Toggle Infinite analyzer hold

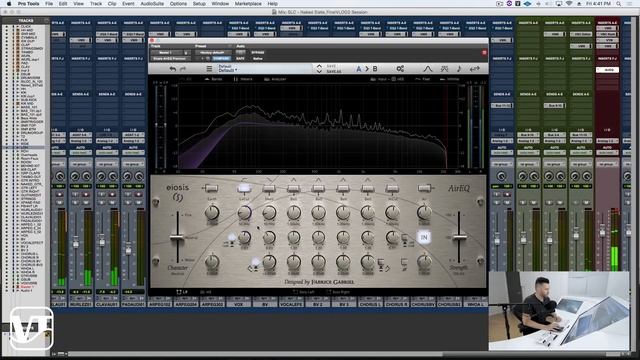point(450,79)
